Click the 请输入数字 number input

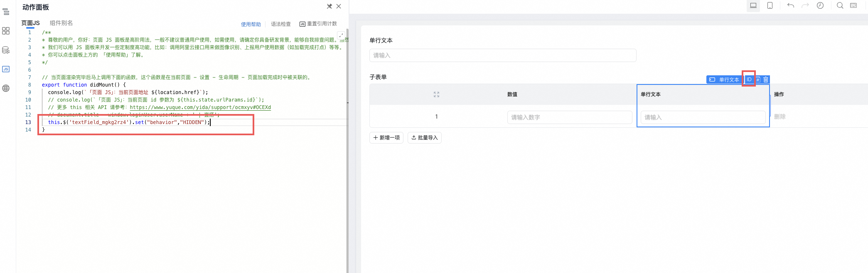(570, 117)
